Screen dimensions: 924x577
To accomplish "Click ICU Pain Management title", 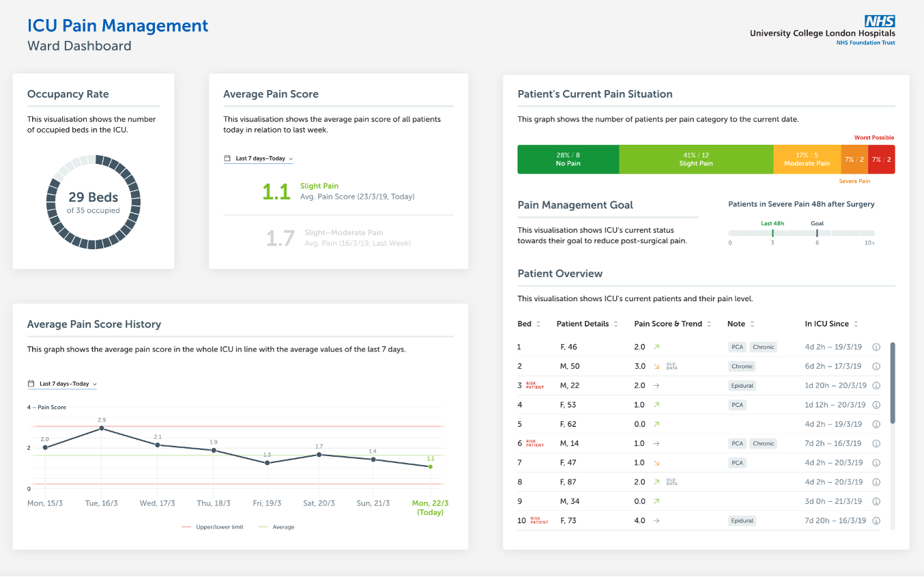I will coord(117,26).
